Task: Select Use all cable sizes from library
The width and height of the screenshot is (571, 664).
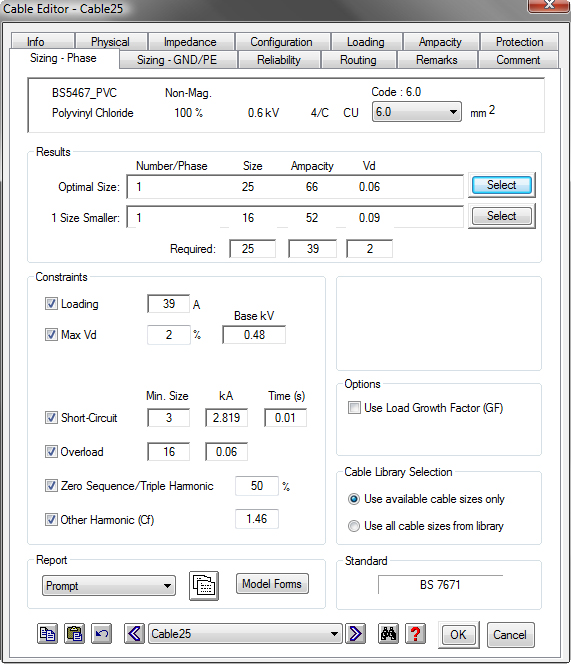Action: click(354, 526)
